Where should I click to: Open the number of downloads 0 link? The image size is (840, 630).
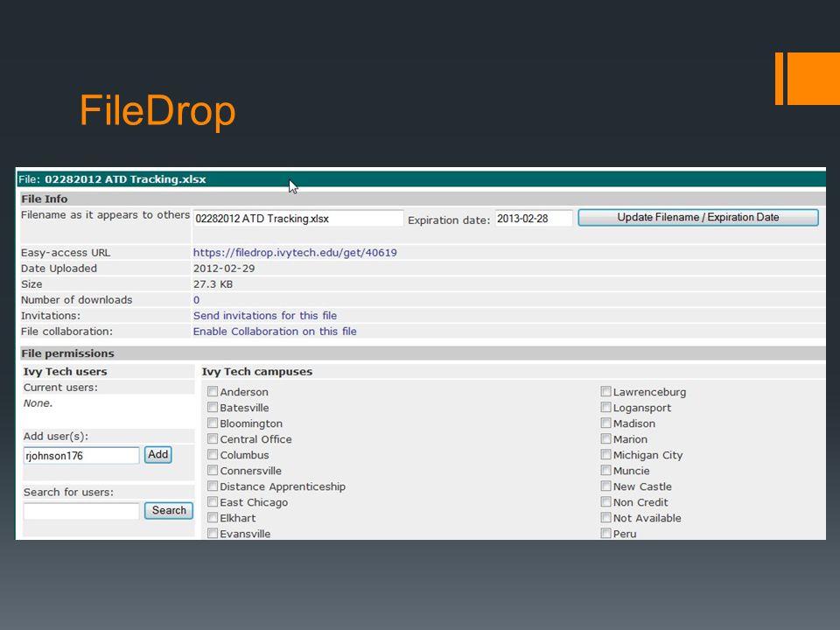point(197,300)
